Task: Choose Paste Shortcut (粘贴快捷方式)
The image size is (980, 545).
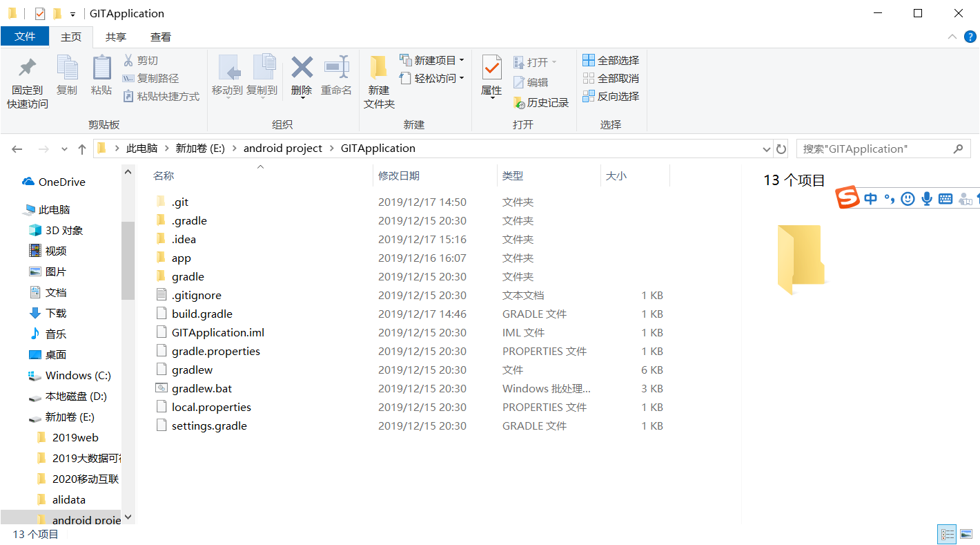Action: pos(161,97)
